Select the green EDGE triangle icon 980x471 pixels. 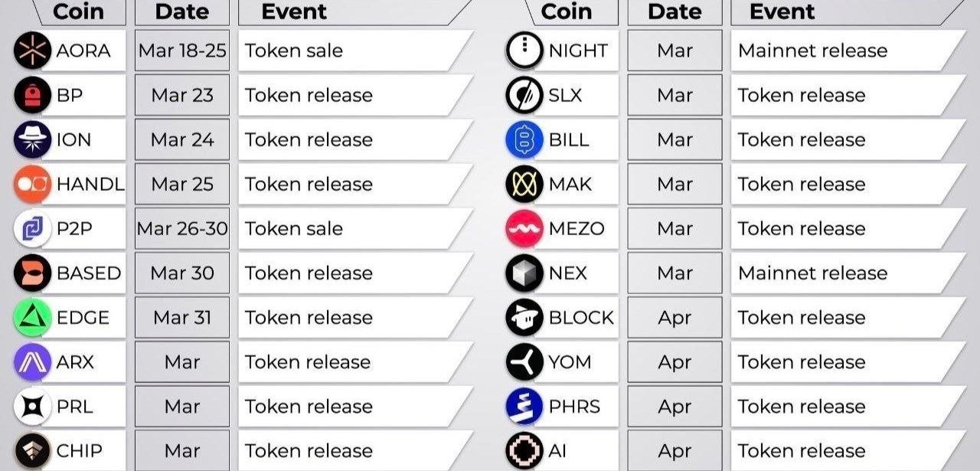click(x=32, y=317)
